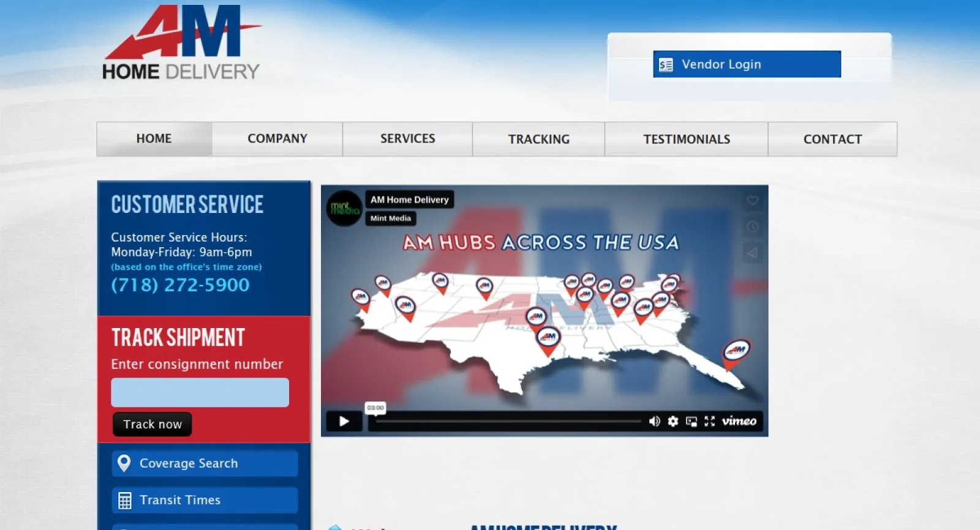Screen dimensions: 980x530
Task: Call the (718) 272-5900 phone number
Action: pos(180,285)
